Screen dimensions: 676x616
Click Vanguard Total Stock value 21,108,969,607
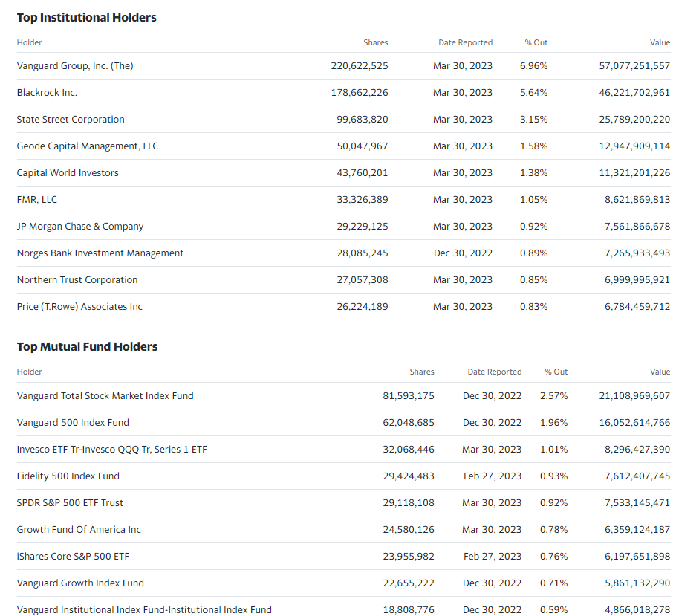click(x=634, y=396)
